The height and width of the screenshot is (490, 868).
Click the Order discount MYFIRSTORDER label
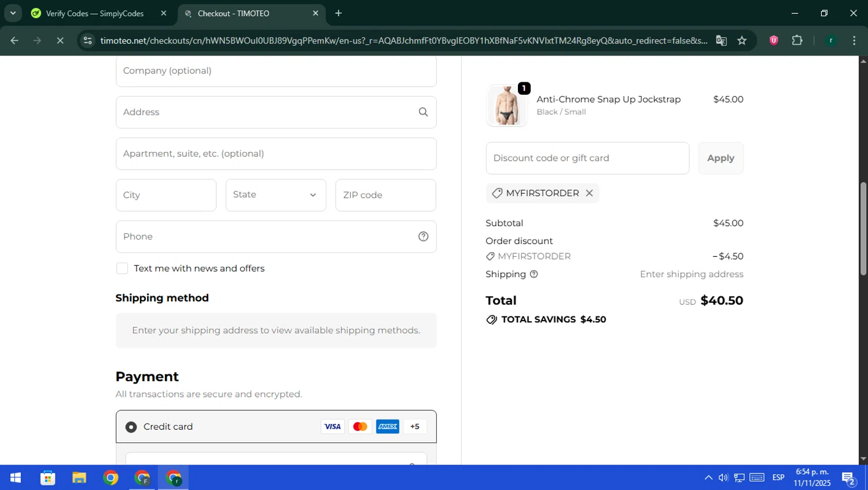[534, 256]
